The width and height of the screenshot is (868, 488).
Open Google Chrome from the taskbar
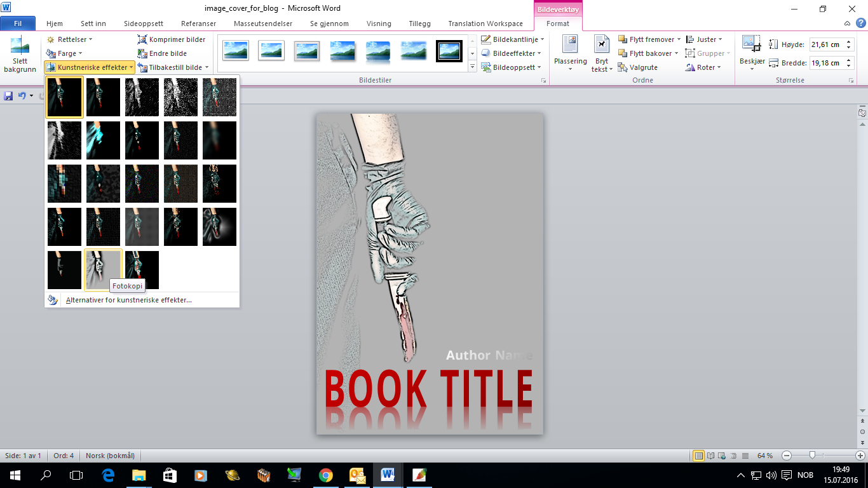[x=325, y=475]
